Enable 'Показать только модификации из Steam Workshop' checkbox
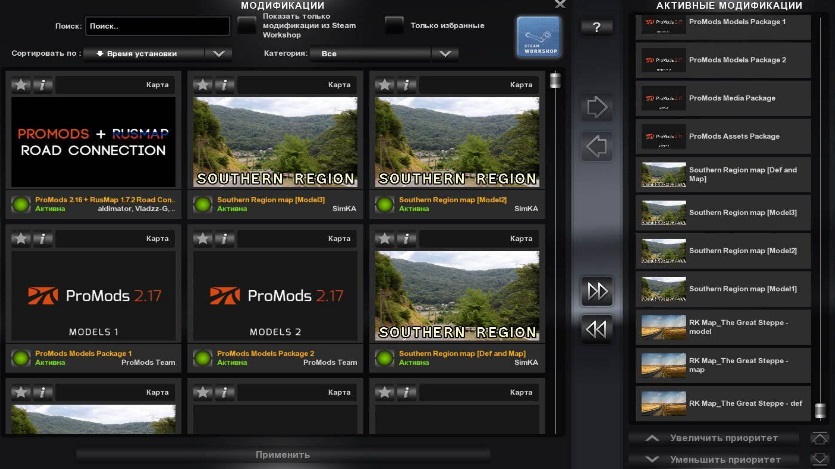Viewport: 835px width, 469px height. click(x=246, y=25)
